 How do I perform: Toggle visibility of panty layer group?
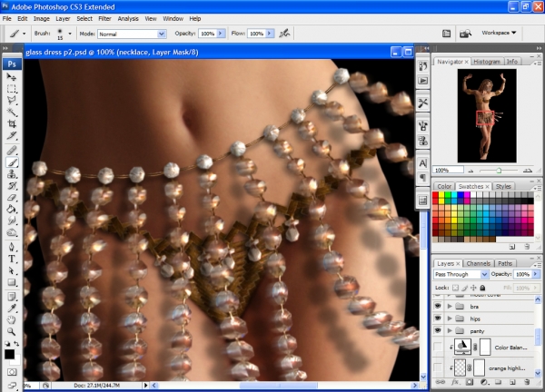pyautogui.click(x=438, y=330)
